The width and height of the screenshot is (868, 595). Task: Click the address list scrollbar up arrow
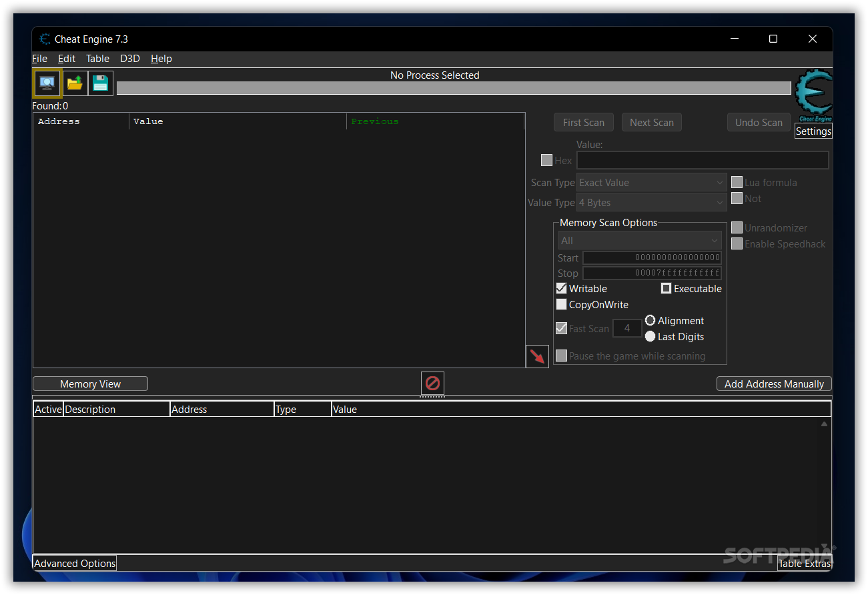[824, 424]
